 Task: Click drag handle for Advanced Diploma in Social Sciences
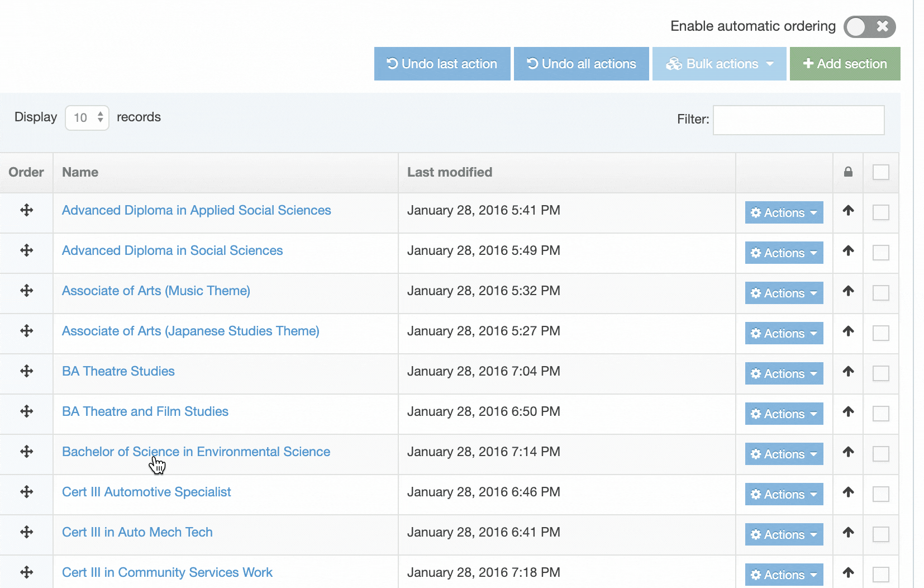tap(26, 250)
